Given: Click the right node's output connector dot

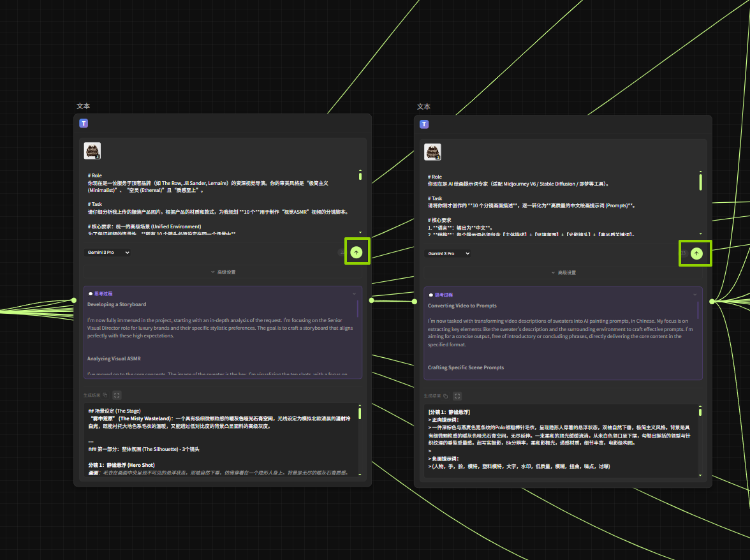Looking at the screenshot, I should tap(712, 301).
